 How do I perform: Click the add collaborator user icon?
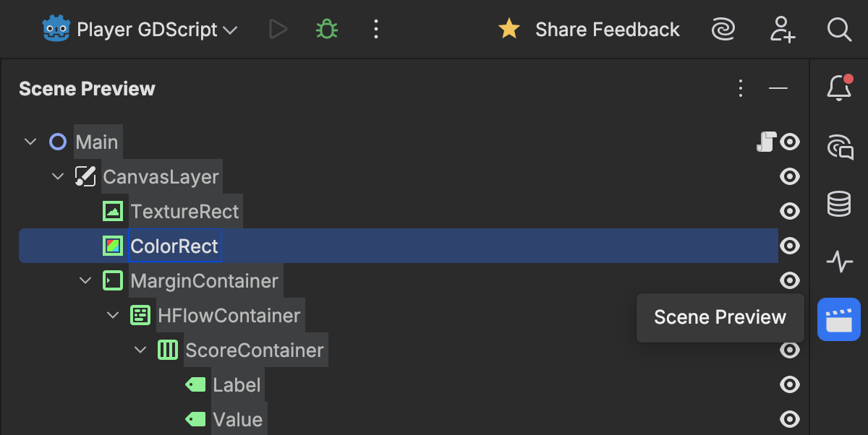pos(782,30)
